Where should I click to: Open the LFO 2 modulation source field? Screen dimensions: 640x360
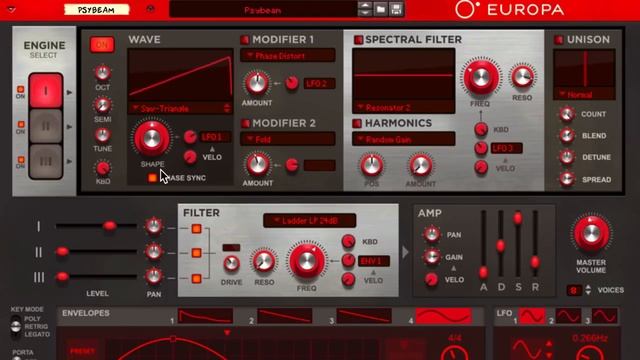click(x=320, y=83)
